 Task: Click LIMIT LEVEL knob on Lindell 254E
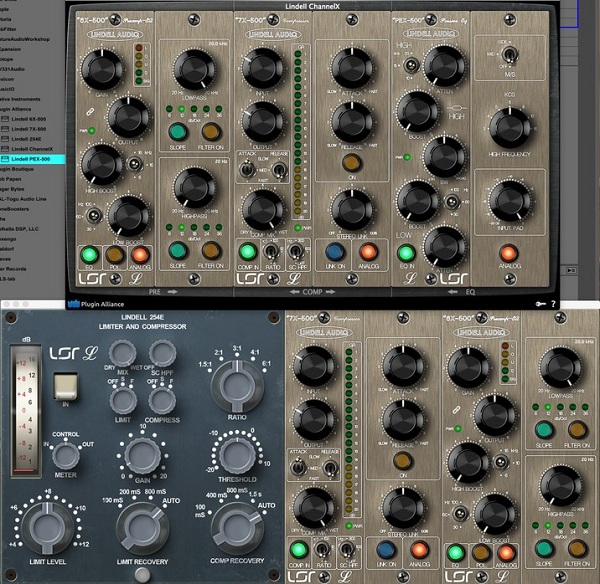point(47,528)
